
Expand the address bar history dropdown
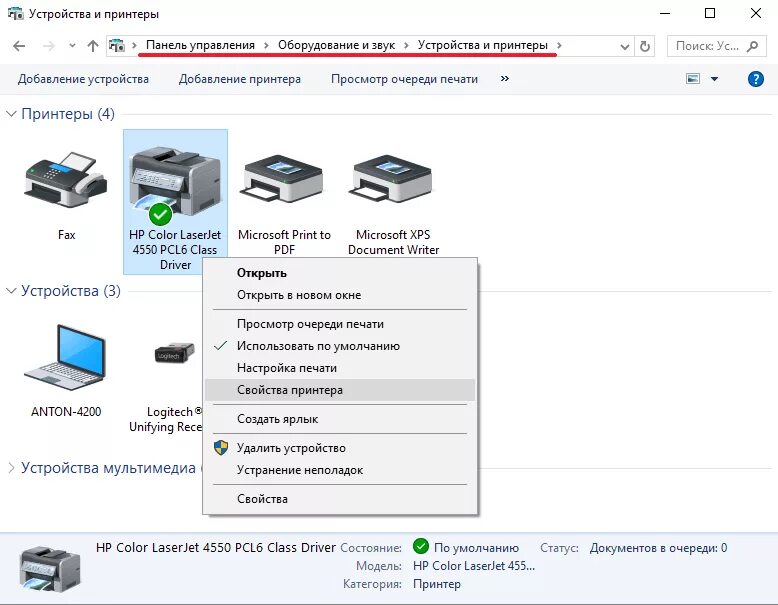coord(625,47)
